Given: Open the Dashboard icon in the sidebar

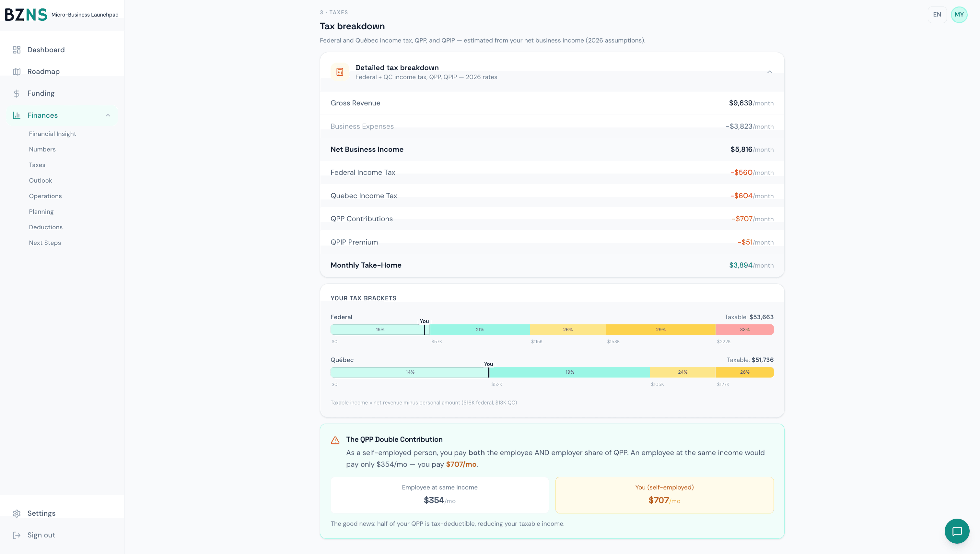Looking at the screenshot, I should (17, 50).
